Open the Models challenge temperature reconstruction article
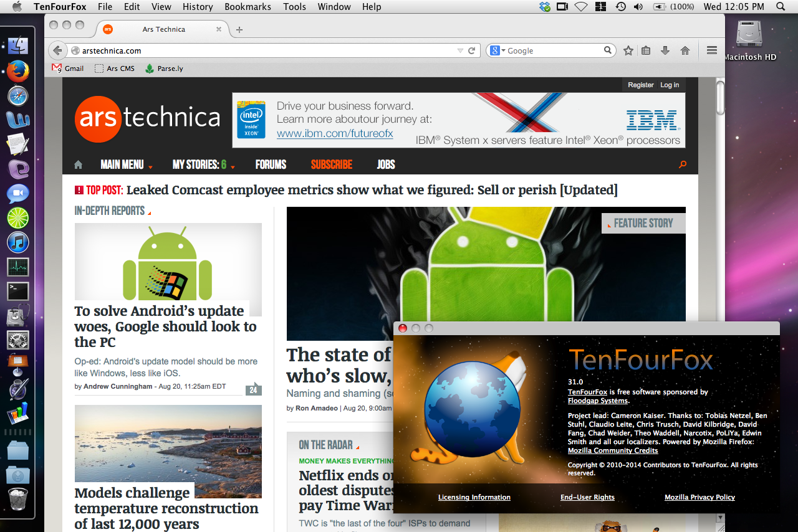The image size is (798, 532). pos(166,508)
